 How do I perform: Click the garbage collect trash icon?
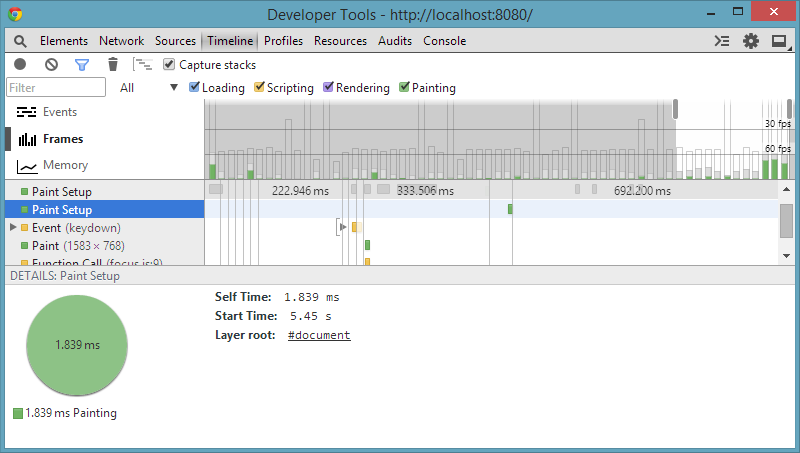113,64
